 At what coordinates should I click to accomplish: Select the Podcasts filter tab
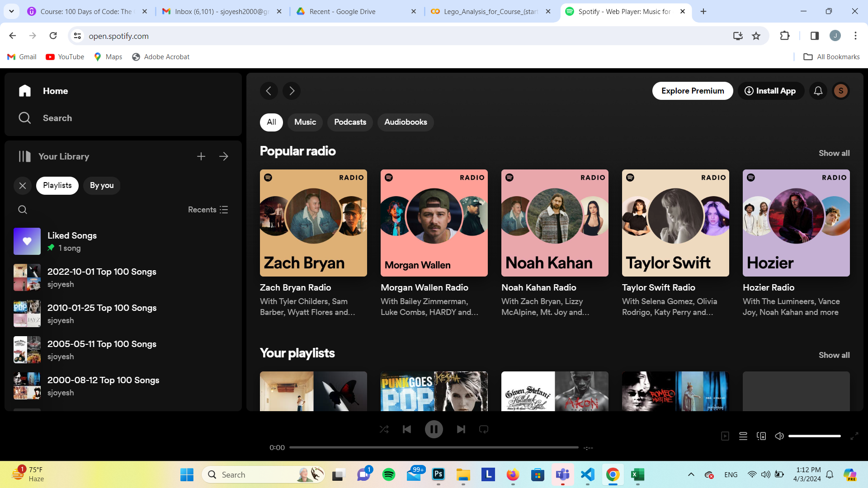click(x=350, y=122)
